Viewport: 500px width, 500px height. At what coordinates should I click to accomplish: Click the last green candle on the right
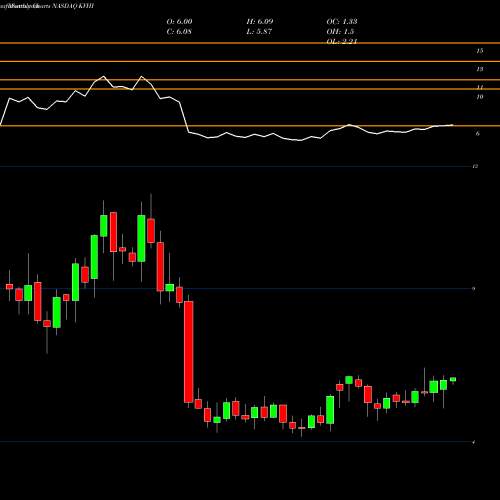[453, 379]
